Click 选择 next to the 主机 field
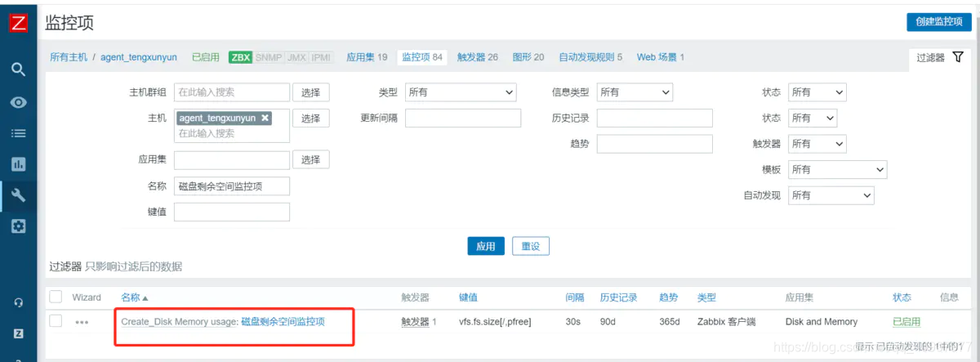The height and width of the screenshot is (362, 980). coord(311,118)
